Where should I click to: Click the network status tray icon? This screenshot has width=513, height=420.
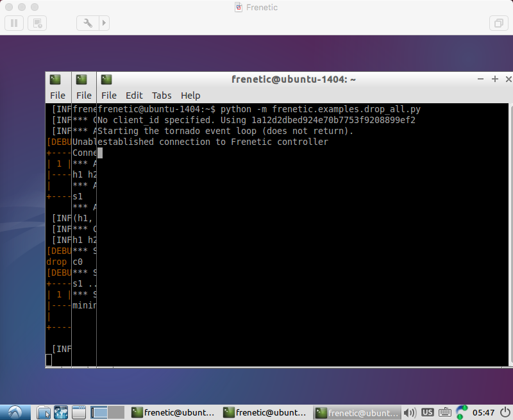click(x=462, y=412)
